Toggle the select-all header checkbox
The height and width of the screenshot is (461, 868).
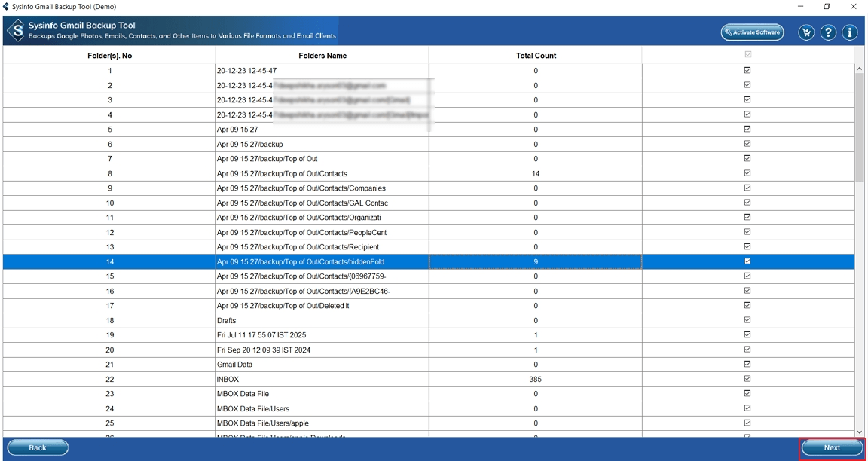tap(747, 55)
